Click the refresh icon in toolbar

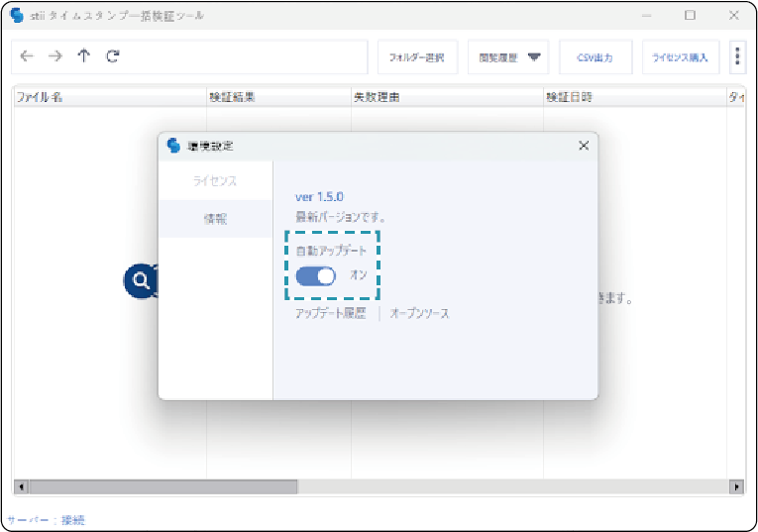113,56
